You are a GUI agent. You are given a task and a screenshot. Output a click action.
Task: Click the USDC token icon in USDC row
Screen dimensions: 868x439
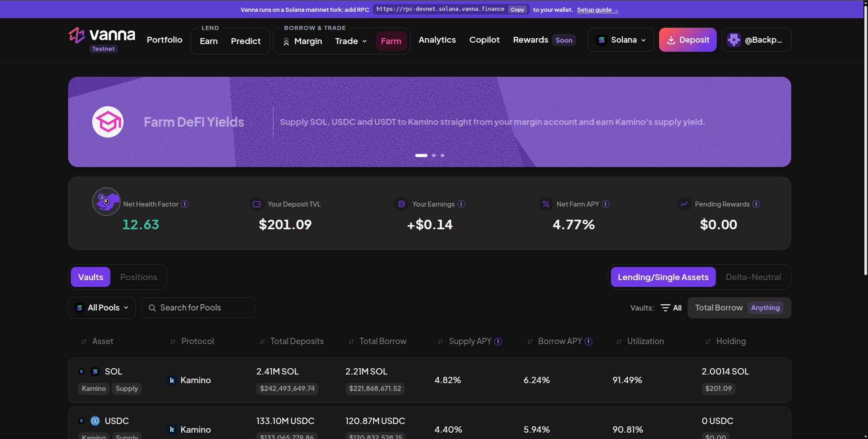95,421
